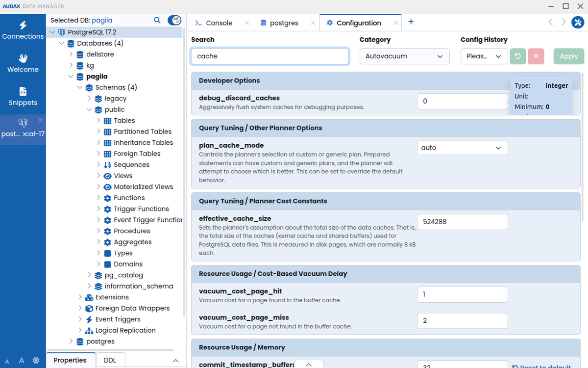This screenshot has width=588, height=368.
Task: Open the Snippets sidebar panel
Action: (23, 97)
